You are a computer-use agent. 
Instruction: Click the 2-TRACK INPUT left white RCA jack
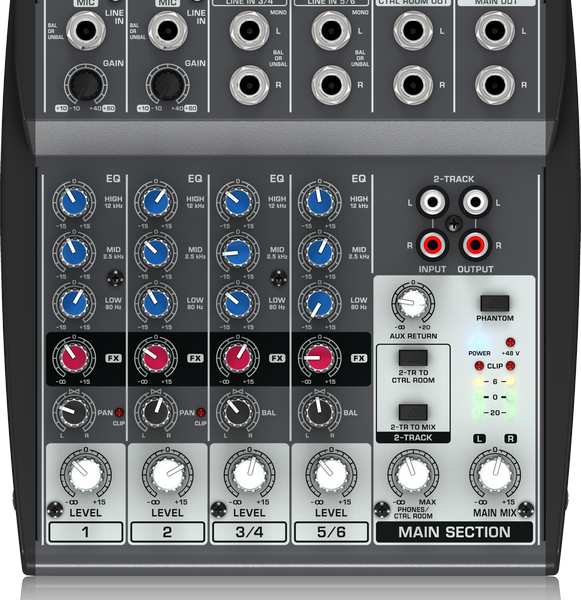point(432,202)
